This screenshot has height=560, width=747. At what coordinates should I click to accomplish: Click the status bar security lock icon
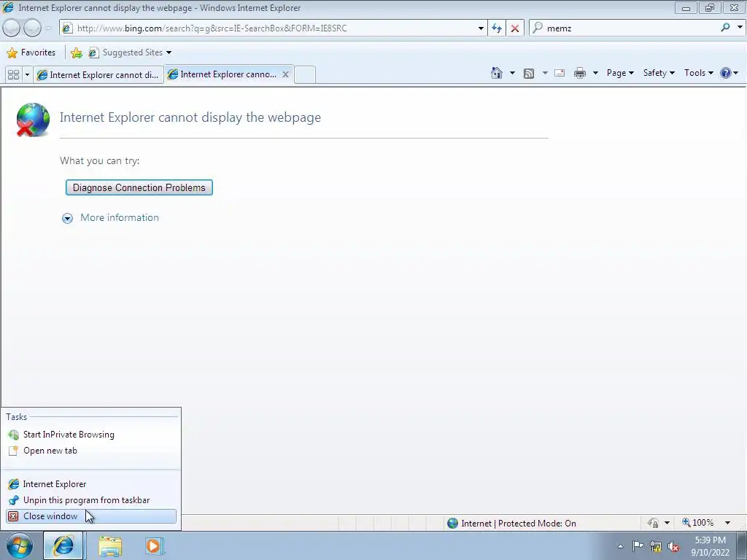click(653, 523)
